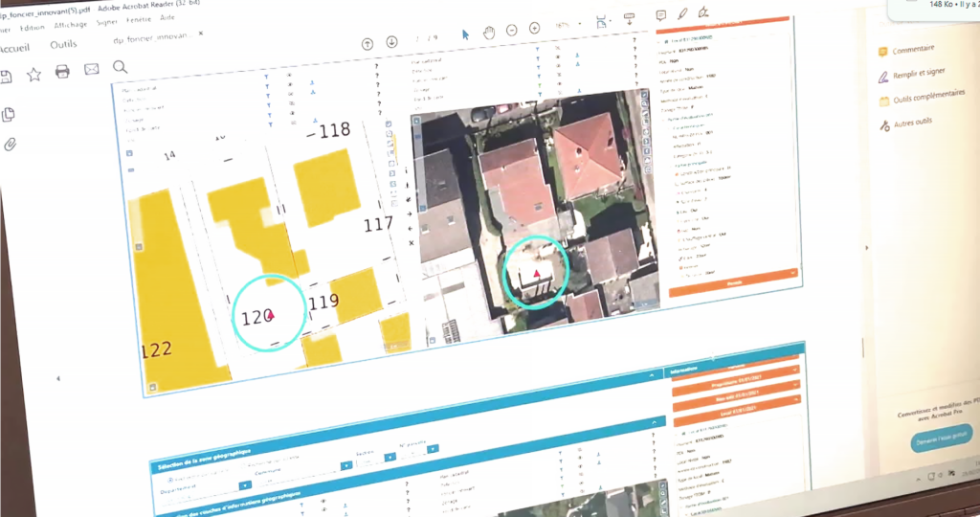
Task: Click parcel number 122 on the cadastral map
Action: click(156, 349)
